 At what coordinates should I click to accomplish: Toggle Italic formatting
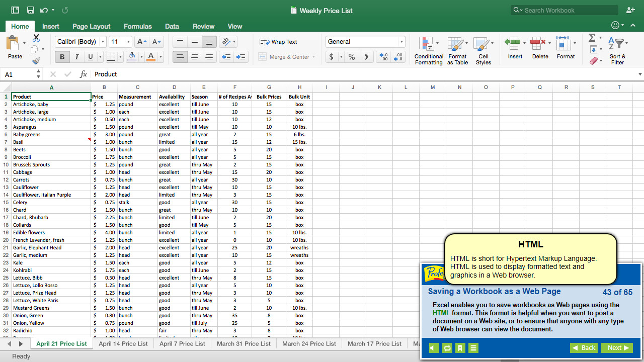click(x=76, y=57)
